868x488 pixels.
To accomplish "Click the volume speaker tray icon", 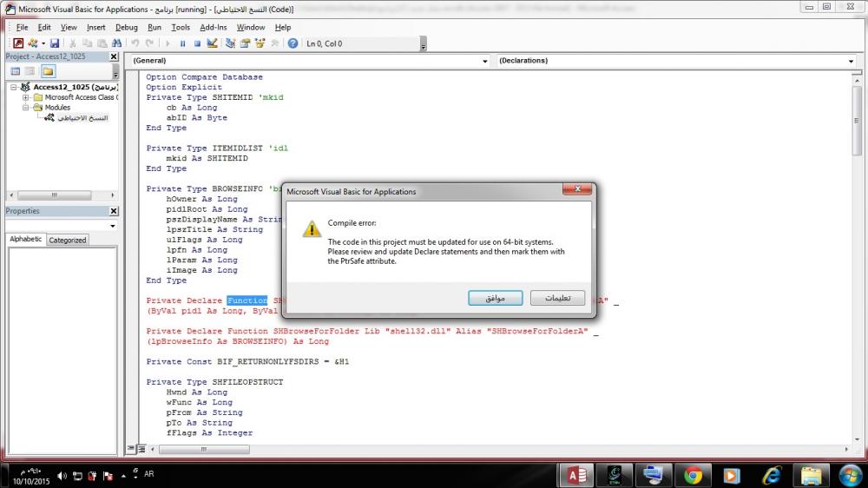I will [62, 476].
